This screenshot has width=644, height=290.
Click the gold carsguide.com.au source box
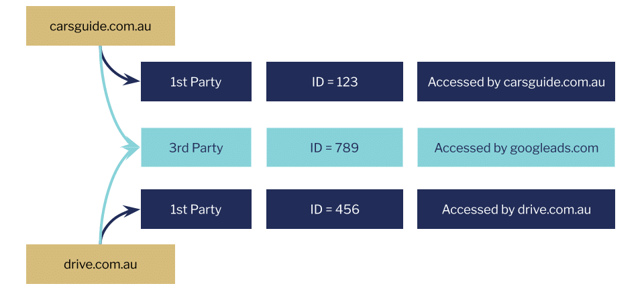pyautogui.click(x=101, y=26)
